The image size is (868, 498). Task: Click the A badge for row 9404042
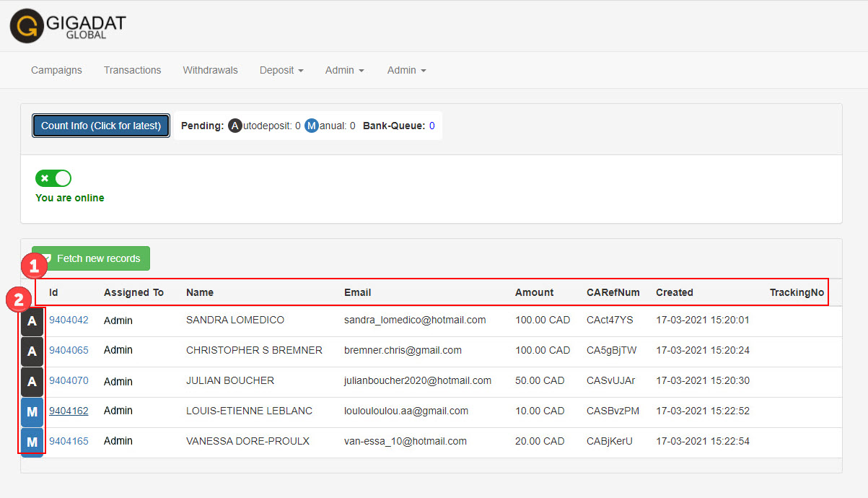tap(32, 321)
